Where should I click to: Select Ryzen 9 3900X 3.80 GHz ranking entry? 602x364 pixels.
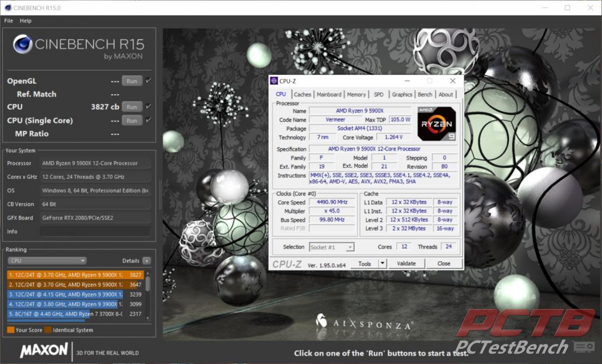point(75,304)
